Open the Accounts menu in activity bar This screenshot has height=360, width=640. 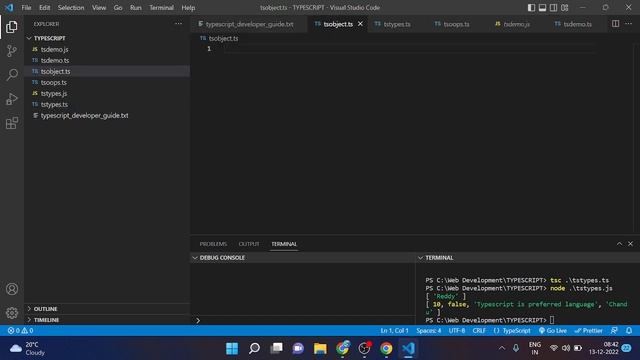(12, 289)
